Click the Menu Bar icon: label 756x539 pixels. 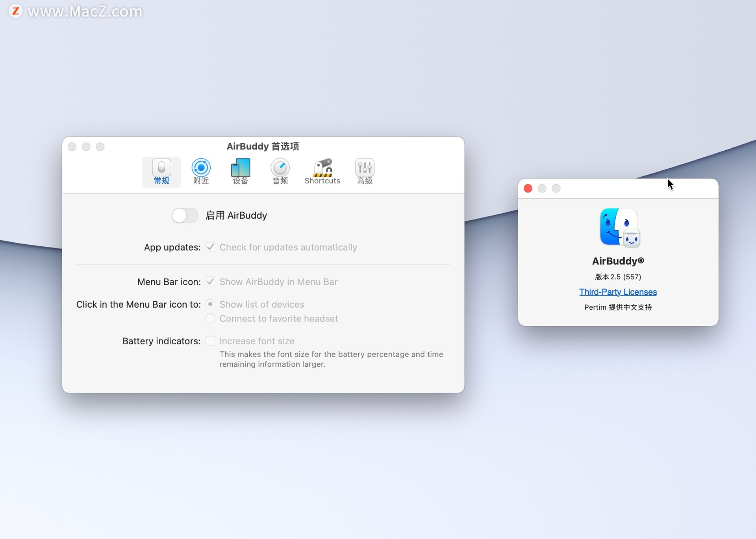pyautogui.click(x=169, y=282)
